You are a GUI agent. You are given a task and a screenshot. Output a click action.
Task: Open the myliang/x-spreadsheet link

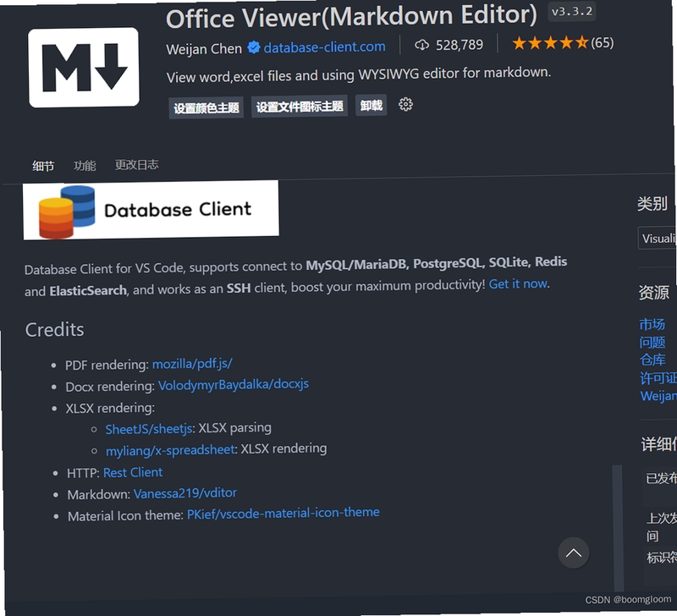tap(171, 450)
